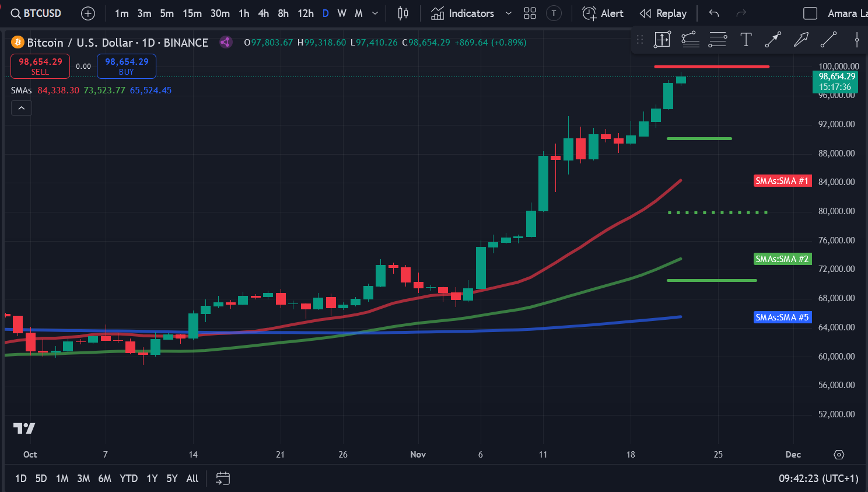868x492 pixels.
Task: Select the weekly W timeframe
Action: [x=342, y=13]
